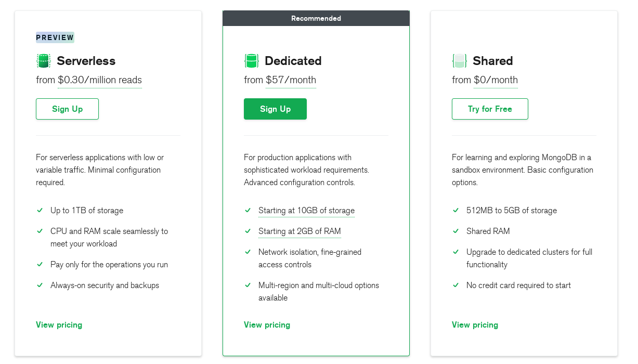The image size is (638, 364).
Task: Click the checkmark beside 'No credit card required'
Action: click(455, 285)
